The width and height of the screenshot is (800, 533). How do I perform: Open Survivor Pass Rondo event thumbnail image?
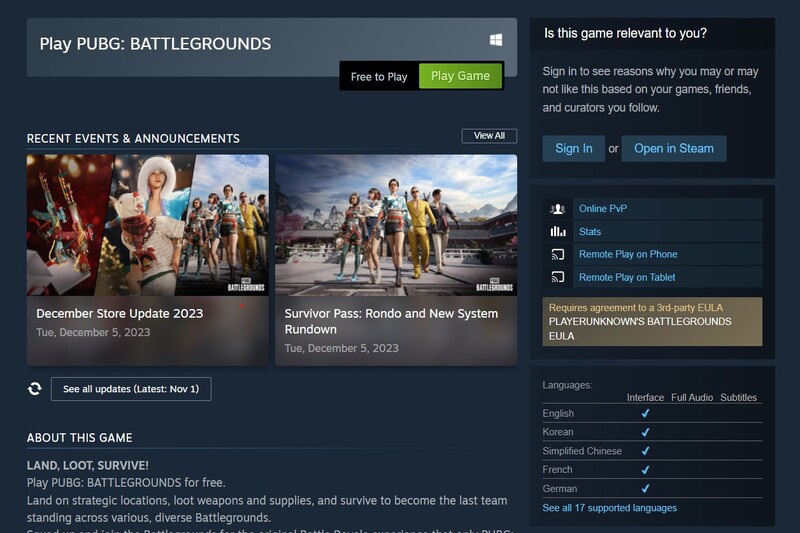coord(396,225)
